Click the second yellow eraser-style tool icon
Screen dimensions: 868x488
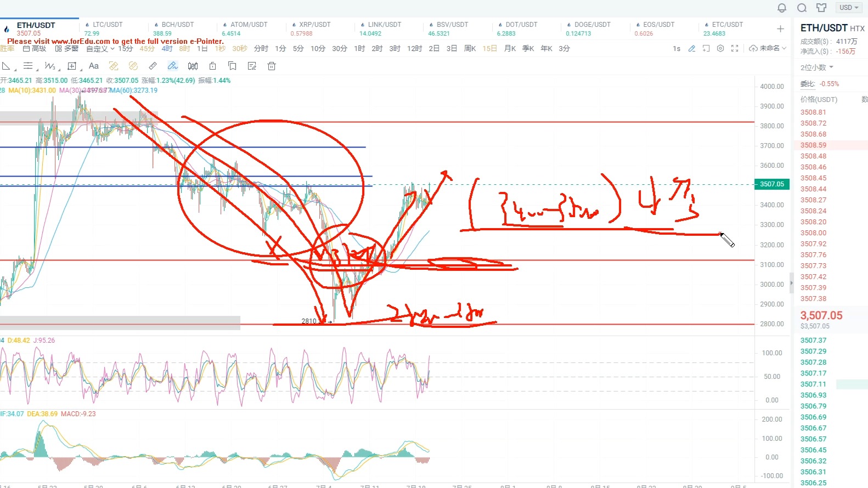point(133,66)
